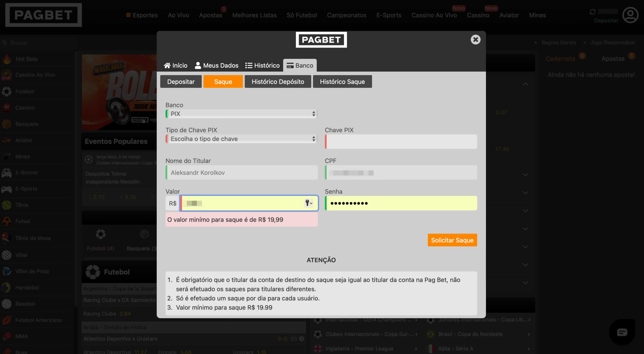Click the Handebol sidebar icon
The width and height of the screenshot is (644, 354).
[6, 288]
